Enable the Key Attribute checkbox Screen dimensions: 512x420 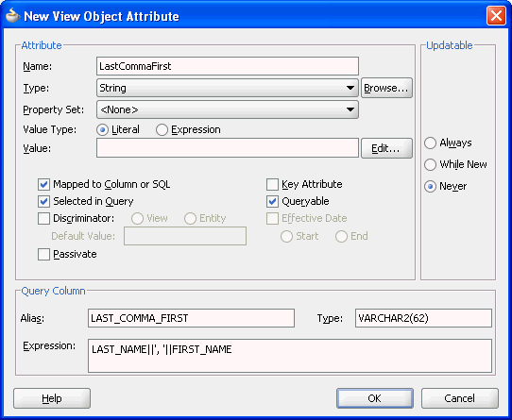pos(272,184)
